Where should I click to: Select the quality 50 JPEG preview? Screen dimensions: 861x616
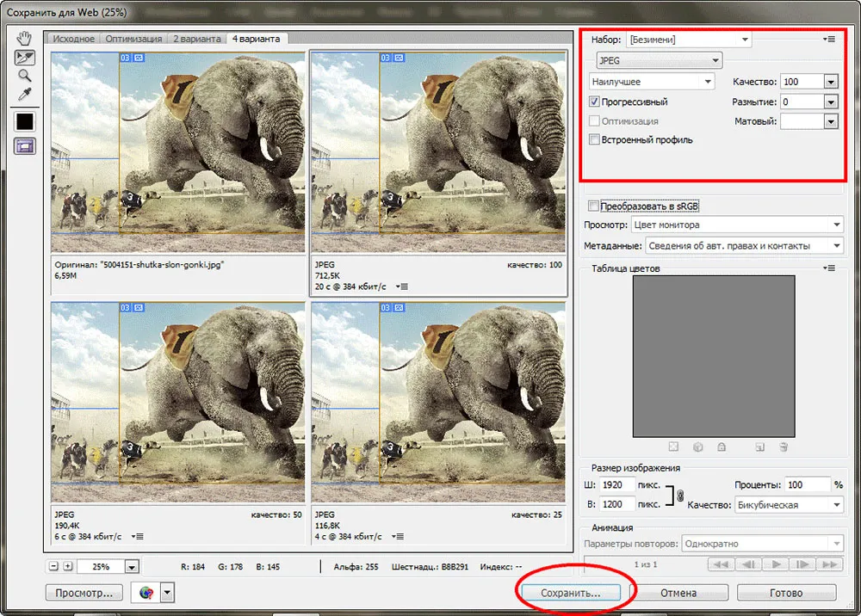[x=178, y=402]
